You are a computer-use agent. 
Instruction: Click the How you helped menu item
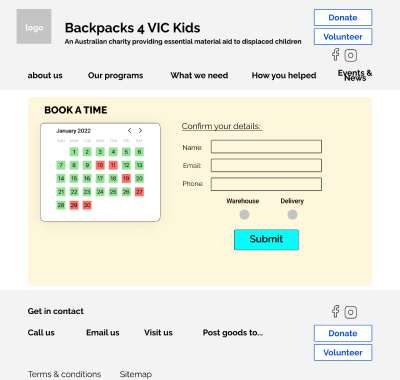coord(284,76)
